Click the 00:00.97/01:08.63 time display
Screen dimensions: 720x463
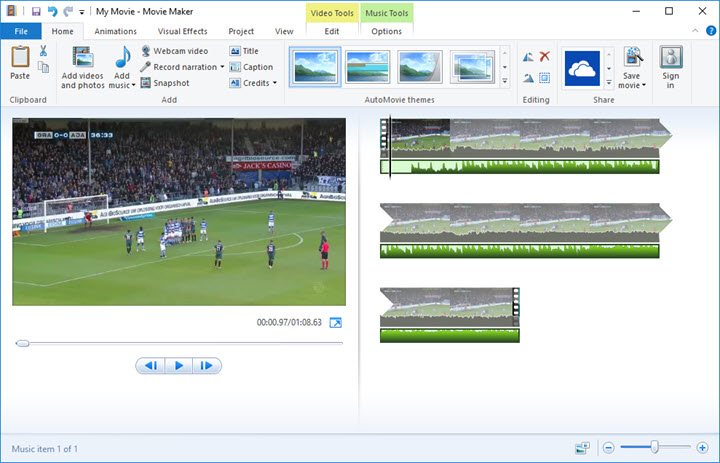pos(289,322)
